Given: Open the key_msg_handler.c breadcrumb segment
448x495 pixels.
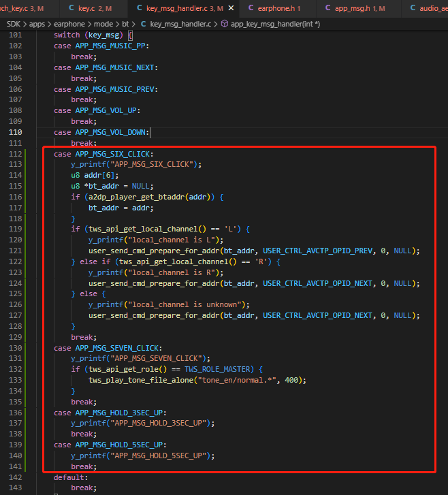Looking at the screenshot, I should coord(180,24).
